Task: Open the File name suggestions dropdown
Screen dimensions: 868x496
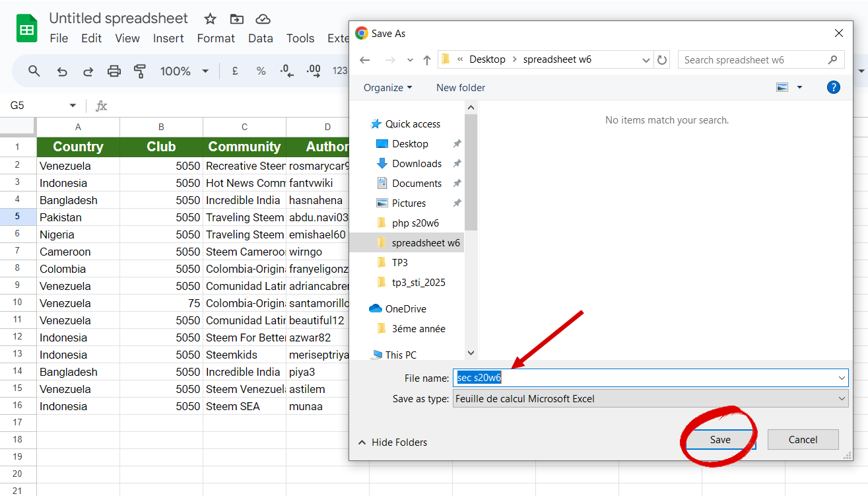Action: coord(842,378)
